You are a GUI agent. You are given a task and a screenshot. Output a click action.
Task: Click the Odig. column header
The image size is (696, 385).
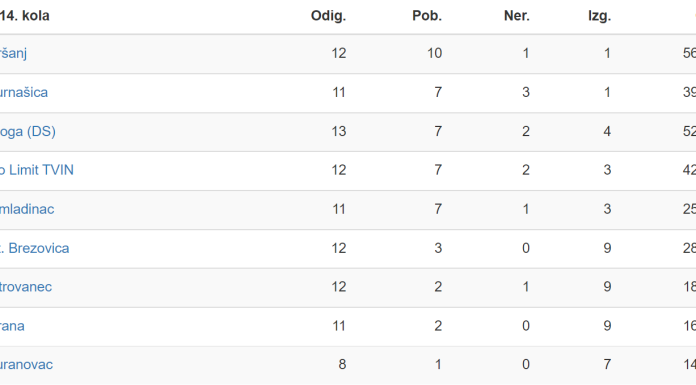coord(328,16)
